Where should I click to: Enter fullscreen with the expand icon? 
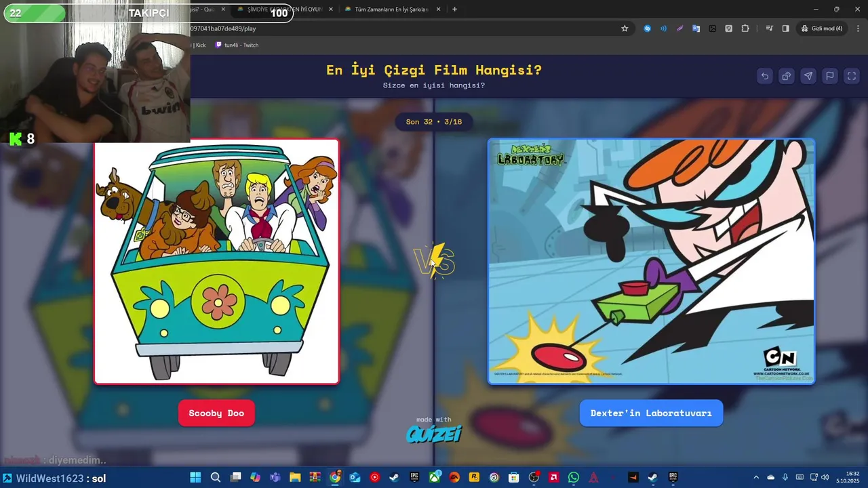click(x=852, y=76)
